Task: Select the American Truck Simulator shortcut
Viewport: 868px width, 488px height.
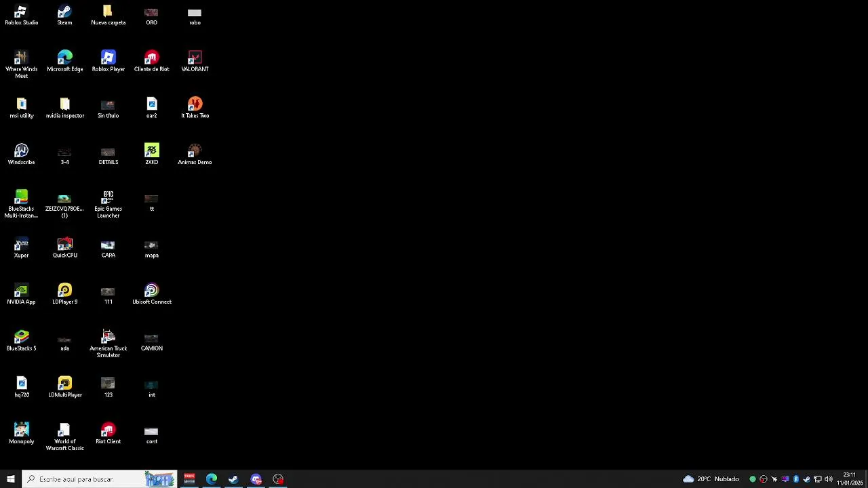Action: click(x=108, y=344)
